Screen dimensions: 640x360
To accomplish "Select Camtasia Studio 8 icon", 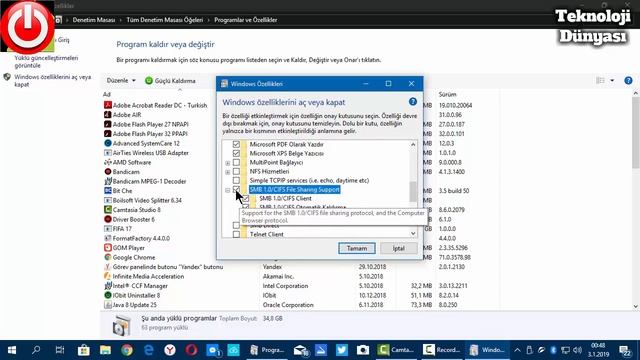I will point(108,210).
